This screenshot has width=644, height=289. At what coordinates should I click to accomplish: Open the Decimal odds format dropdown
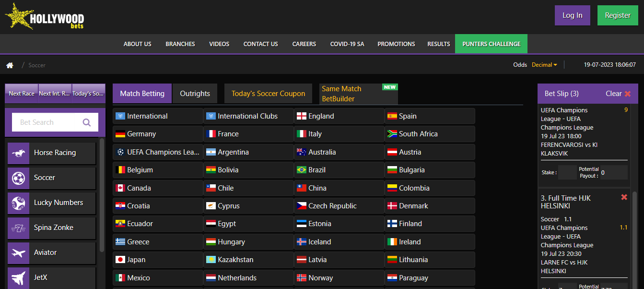[x=544, y=64]
